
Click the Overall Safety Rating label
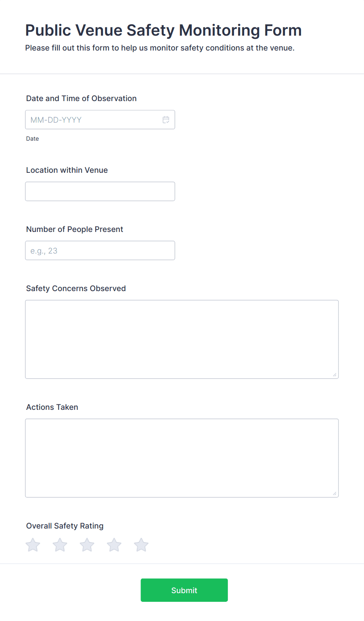click(x=65, y=526)
